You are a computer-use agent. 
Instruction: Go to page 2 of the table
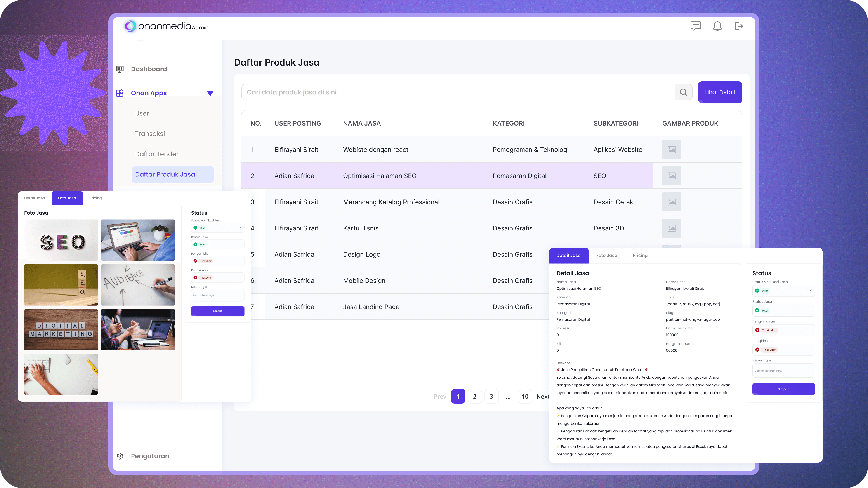point(474,396)
